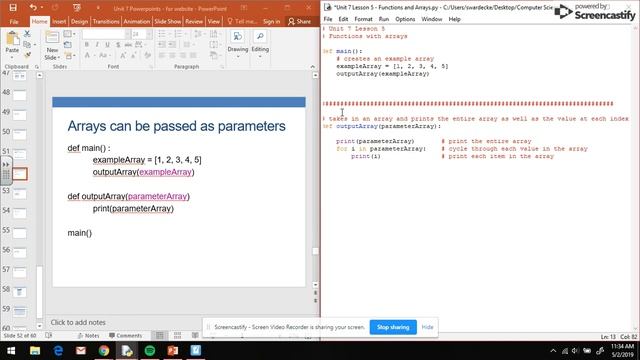This screenshot has height=360, width=640.
Task: Clear all formatting icon in Font group
Action: point(147,55)
